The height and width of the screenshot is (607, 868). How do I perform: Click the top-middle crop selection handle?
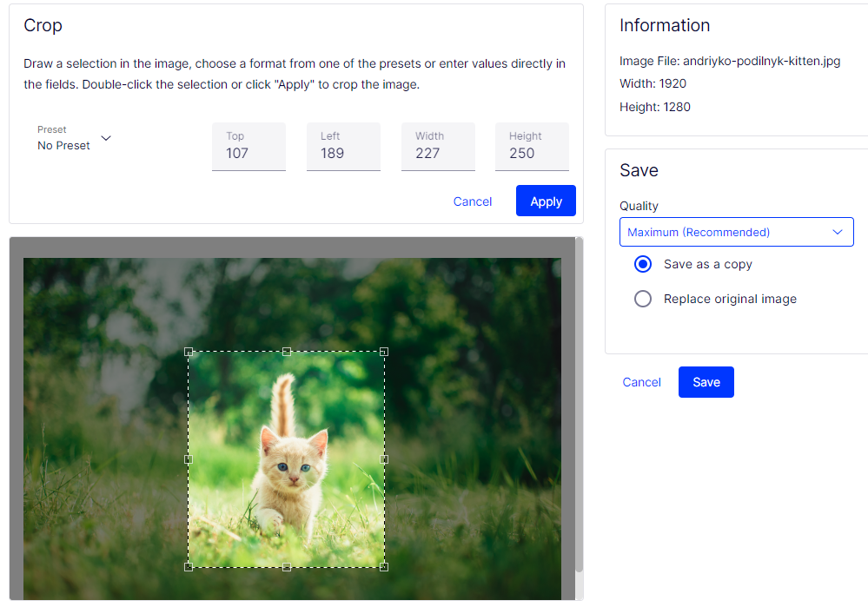287,352
